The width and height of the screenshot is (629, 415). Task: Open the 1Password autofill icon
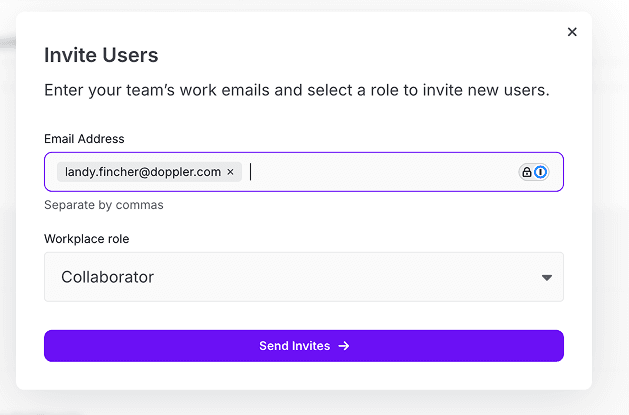click(x=540, y=172)
